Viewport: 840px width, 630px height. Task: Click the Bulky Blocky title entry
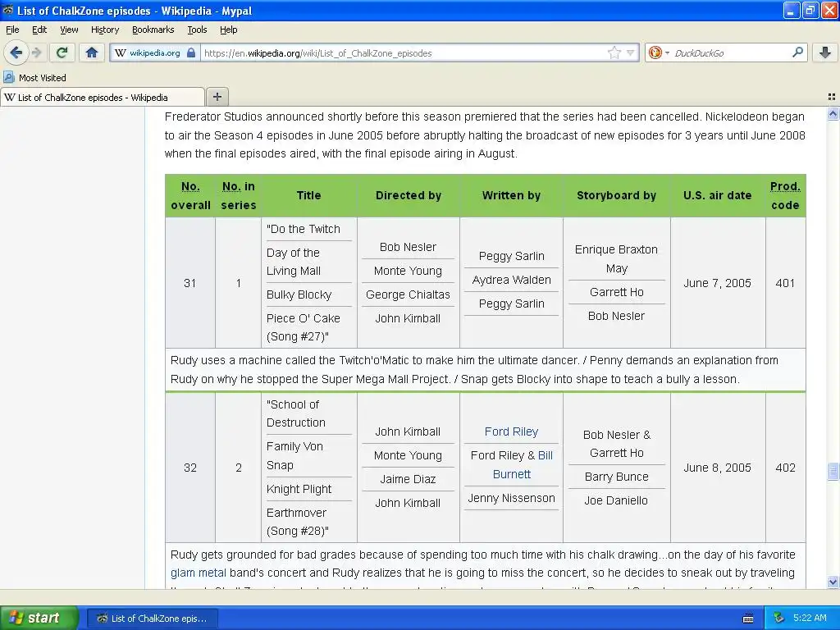299,294
